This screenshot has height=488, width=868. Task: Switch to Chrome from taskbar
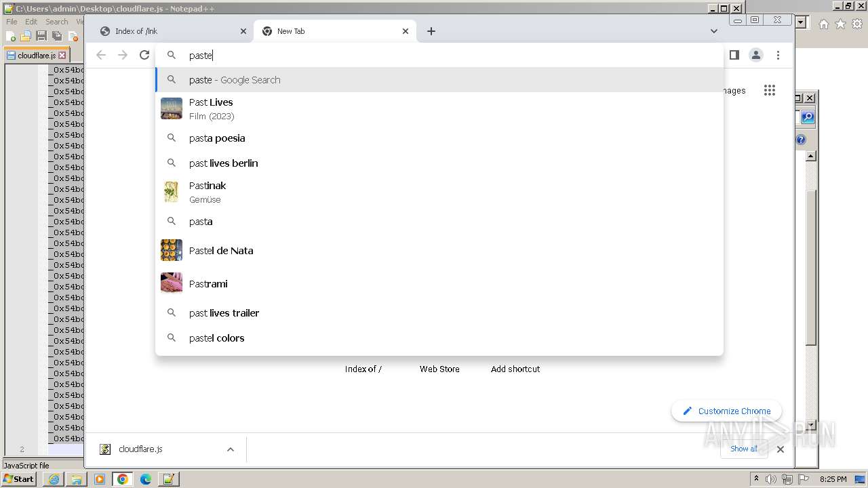123,479
